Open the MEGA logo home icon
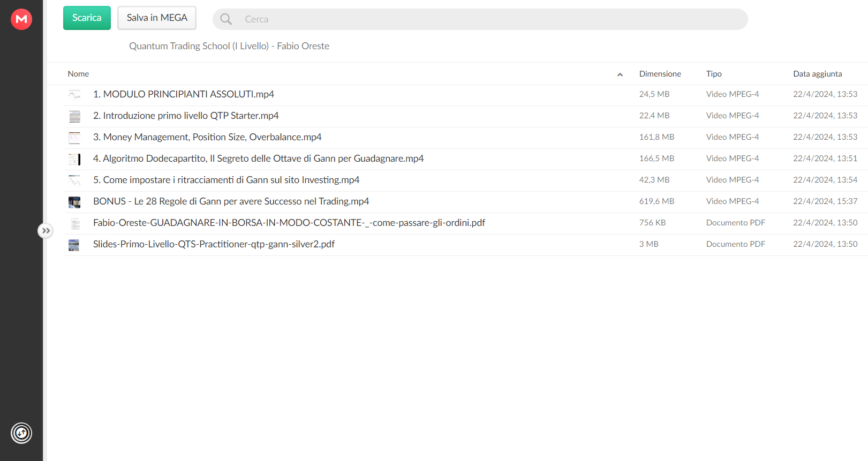Viewport: 868px width, 461px height. click(x=21, y=19)
